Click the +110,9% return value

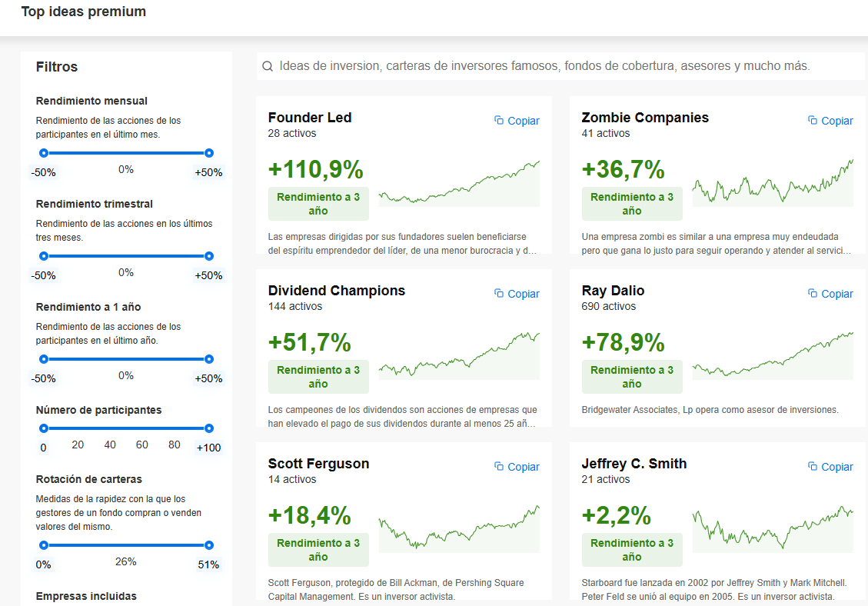[315, 169]
